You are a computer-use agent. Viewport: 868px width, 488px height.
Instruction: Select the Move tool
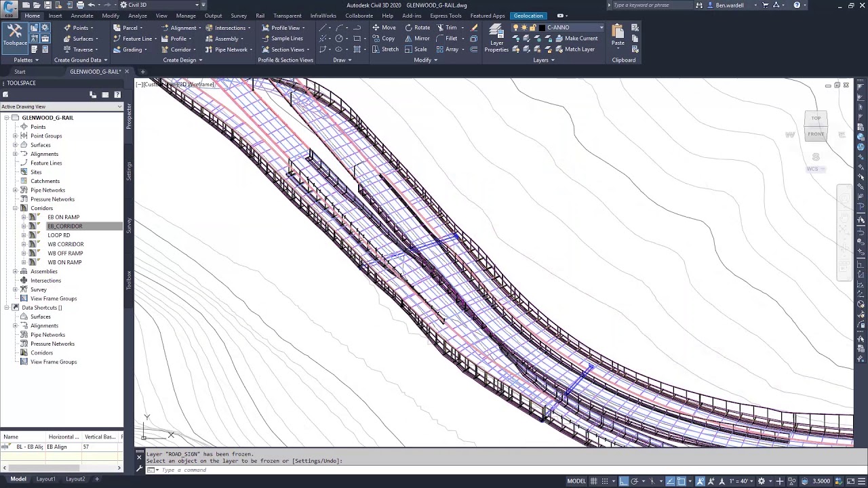[384, 28]
